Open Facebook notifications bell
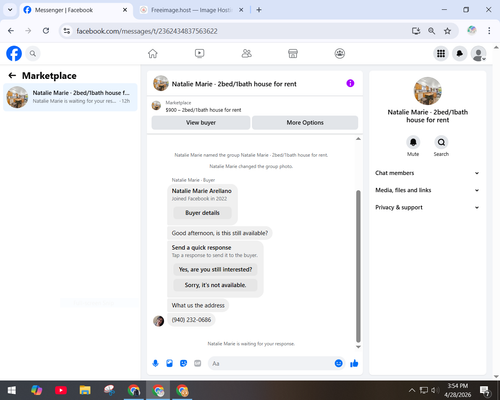The image size is (500, 400). pos(460,53)
